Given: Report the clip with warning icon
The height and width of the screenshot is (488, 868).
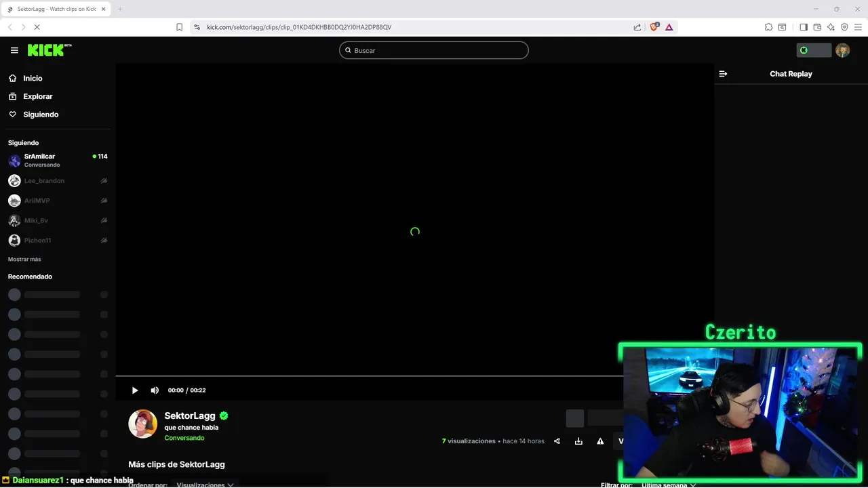Looking at the screenshot, I should (x=600, y=441).
